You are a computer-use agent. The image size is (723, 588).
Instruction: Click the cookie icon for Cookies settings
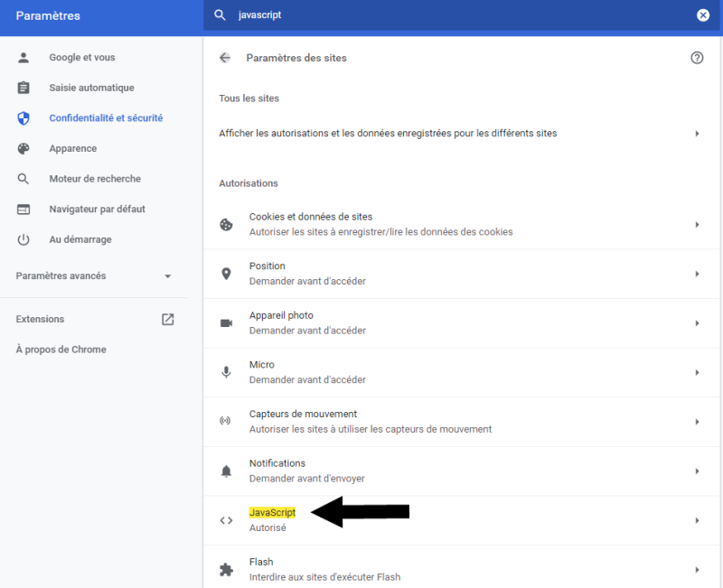(x=226, y=224)
